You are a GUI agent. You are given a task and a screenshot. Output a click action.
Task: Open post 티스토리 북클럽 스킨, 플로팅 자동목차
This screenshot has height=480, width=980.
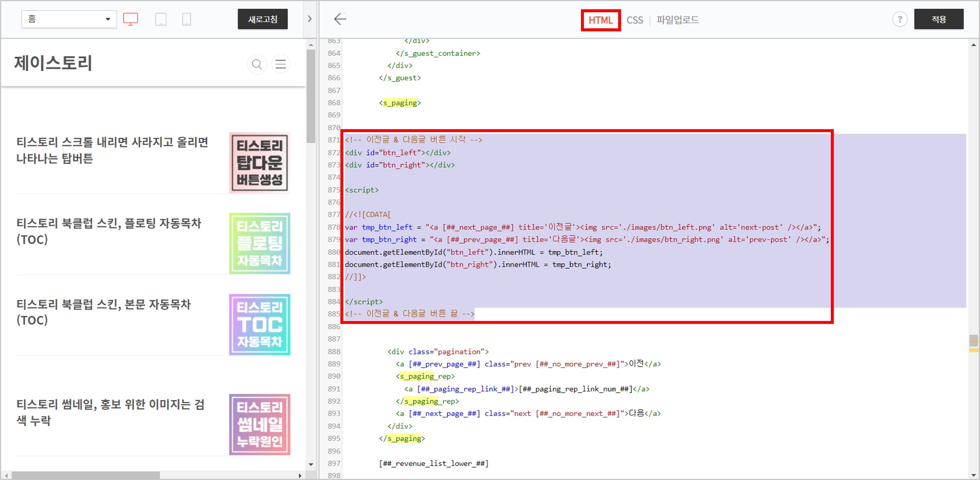coord(109,231)
